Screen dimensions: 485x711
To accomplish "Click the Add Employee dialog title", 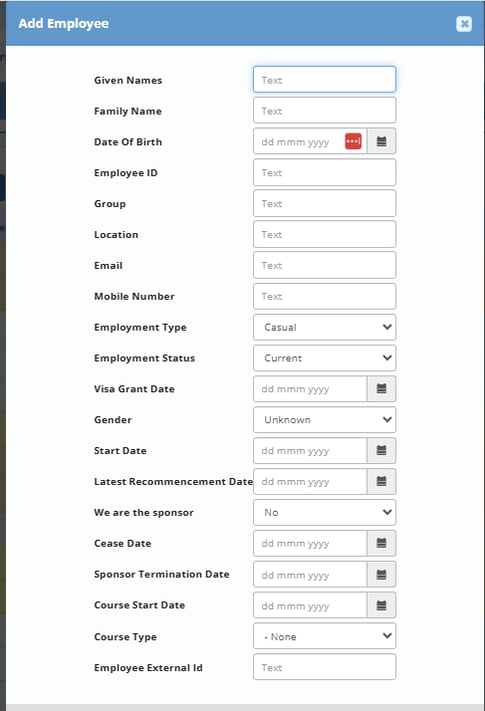I will (x=63, y=24).
